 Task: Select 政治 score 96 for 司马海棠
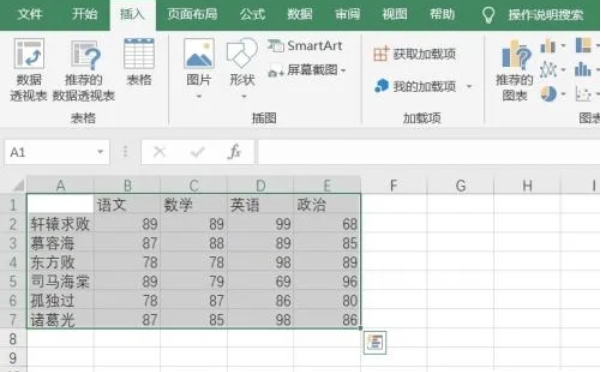click(327, 282)
